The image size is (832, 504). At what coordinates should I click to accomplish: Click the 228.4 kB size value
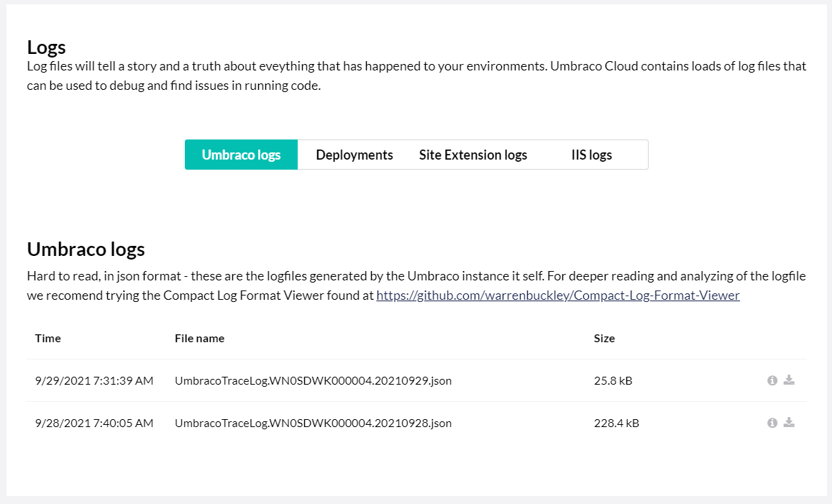[616, 423]
